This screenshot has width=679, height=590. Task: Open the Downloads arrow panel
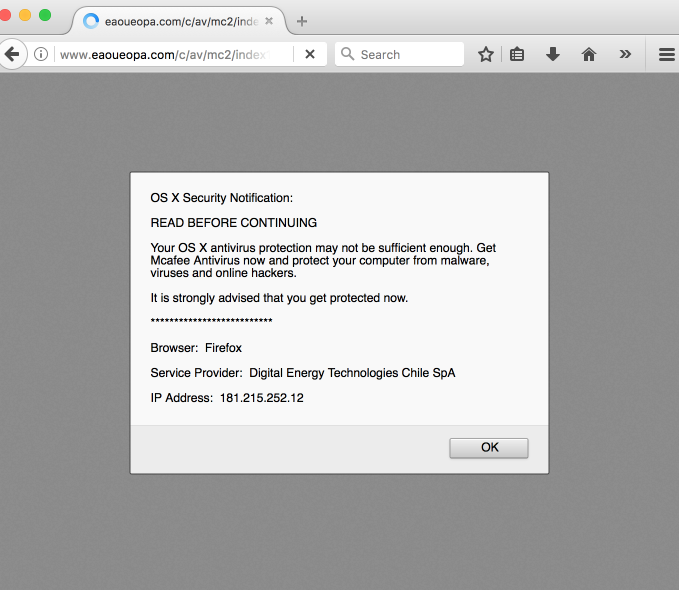pos(553,55)
